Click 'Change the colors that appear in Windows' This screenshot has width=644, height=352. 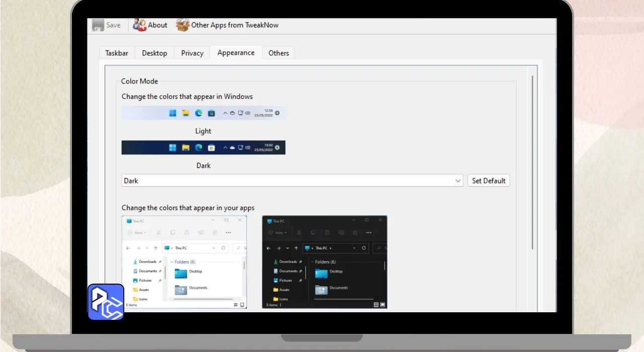pos(187,97)
